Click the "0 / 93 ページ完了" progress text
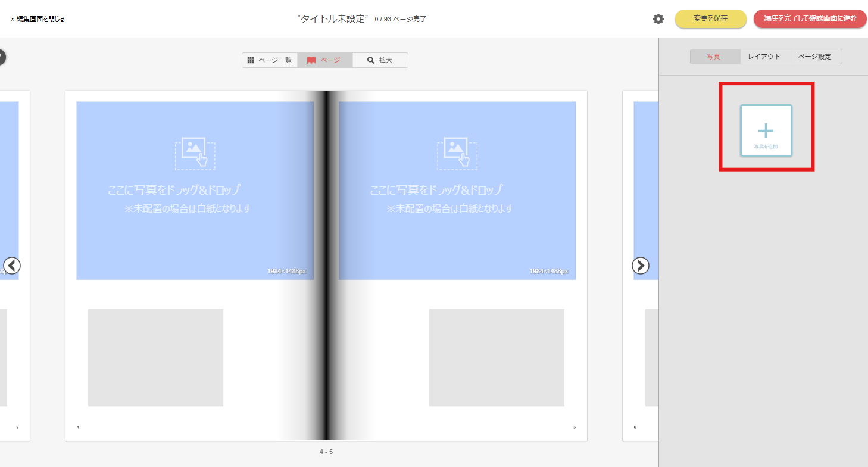The width and height of the screenshot is (868, 467). 401,19
